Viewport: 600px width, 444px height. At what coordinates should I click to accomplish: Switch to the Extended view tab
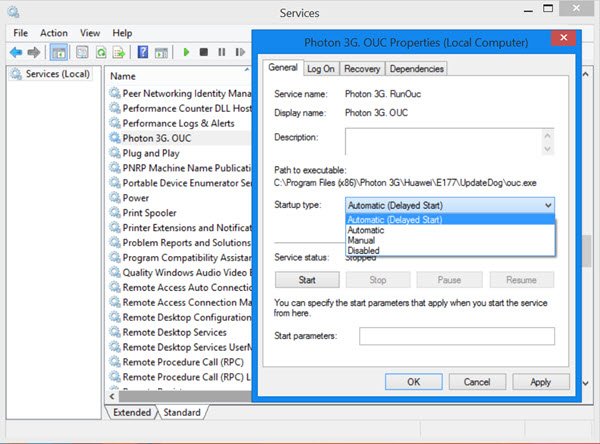click(132, 412)
